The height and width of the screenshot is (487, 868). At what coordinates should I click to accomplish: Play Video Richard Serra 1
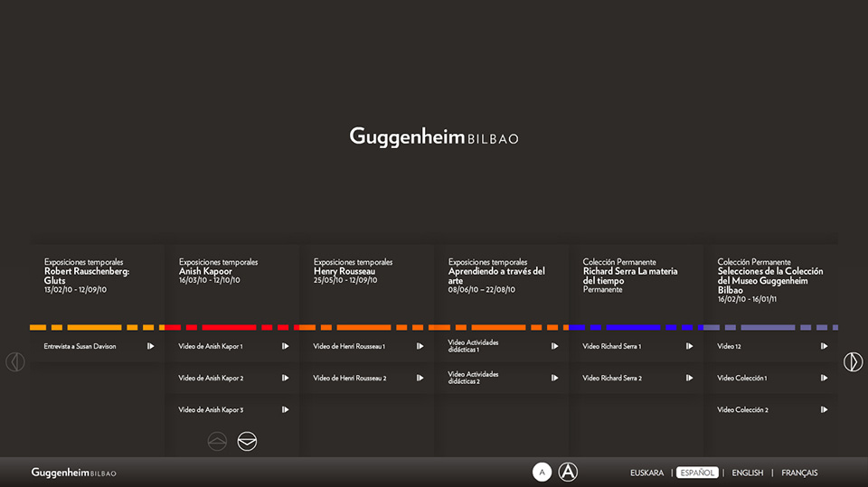[x=689, y=346]
